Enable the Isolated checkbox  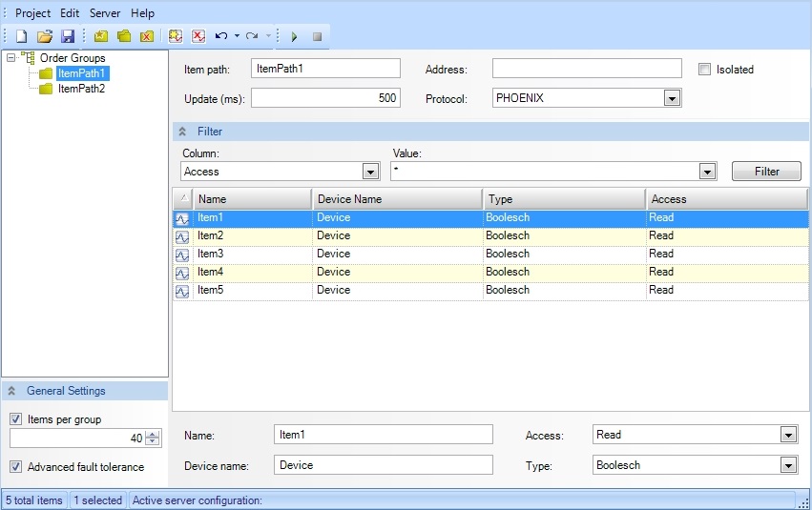point(705,70)
